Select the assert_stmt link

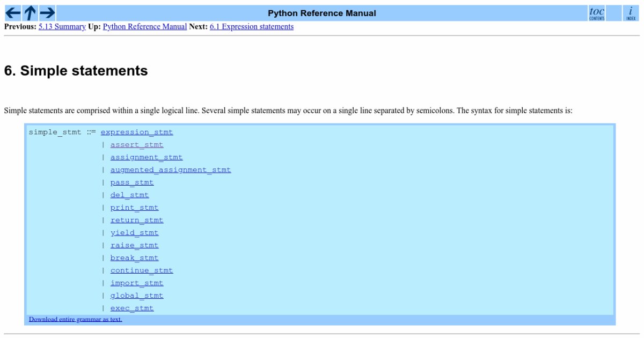(137, 145)
